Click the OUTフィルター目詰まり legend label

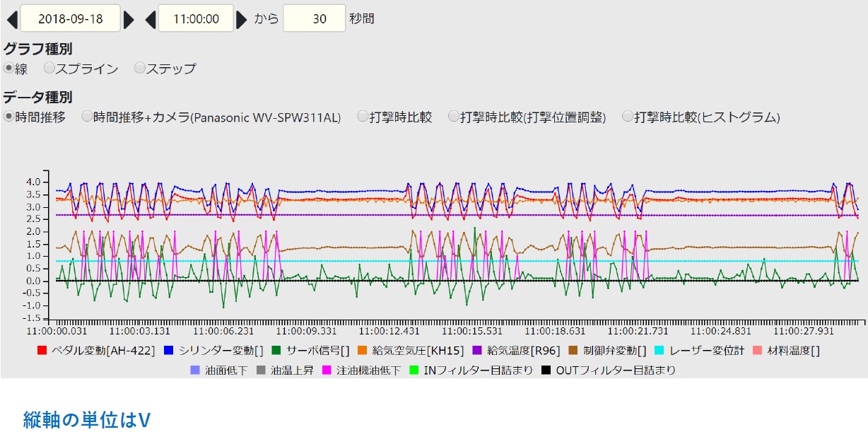point(615,370)
